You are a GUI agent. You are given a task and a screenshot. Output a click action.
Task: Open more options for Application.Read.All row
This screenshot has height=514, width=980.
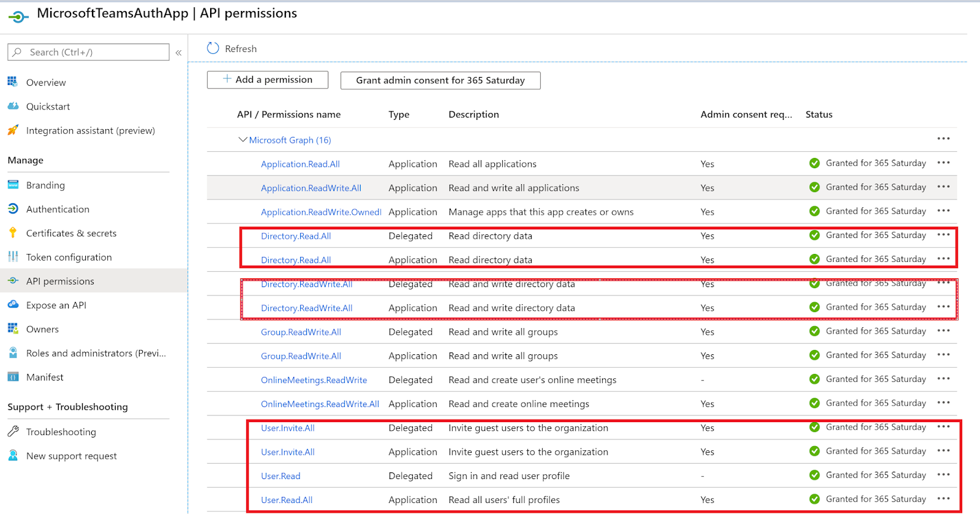[943, 163]
